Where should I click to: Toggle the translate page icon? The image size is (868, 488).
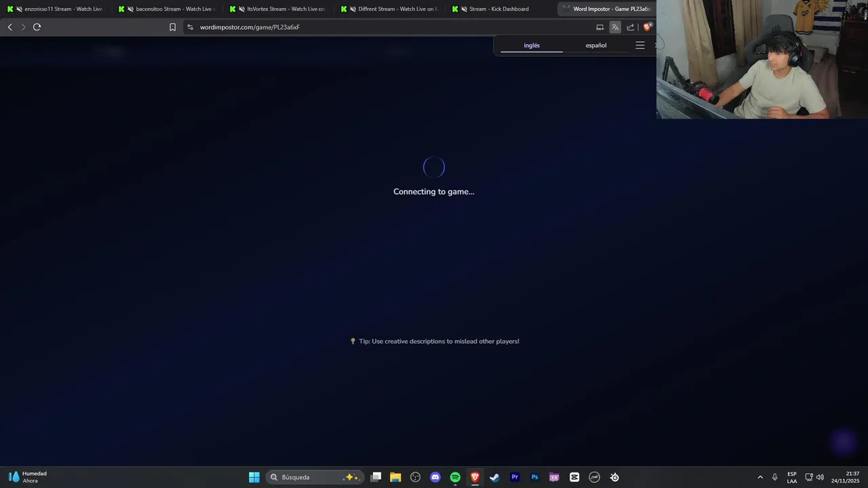pos(615,27)
